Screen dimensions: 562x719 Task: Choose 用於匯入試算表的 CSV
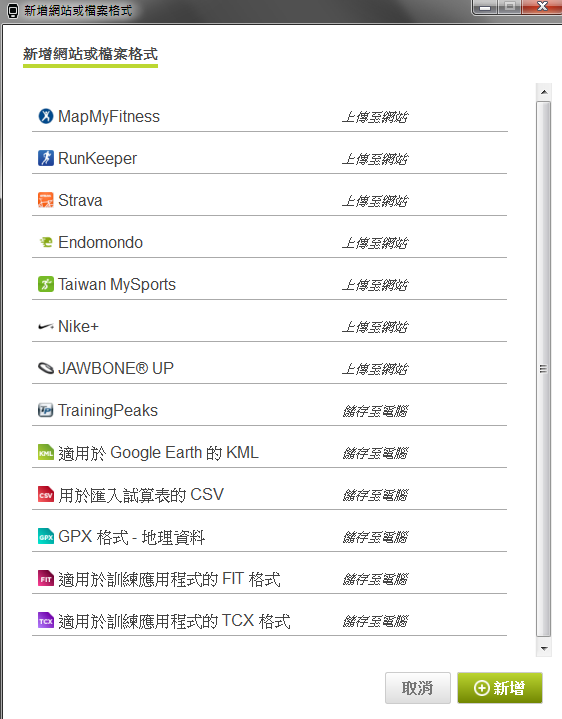(x=141, y=495)
